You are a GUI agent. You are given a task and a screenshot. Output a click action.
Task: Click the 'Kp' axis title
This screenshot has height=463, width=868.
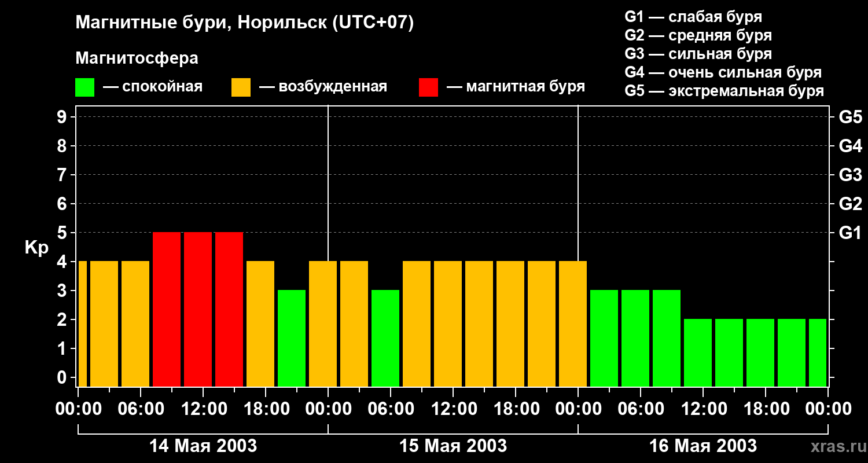pos(36,248)
